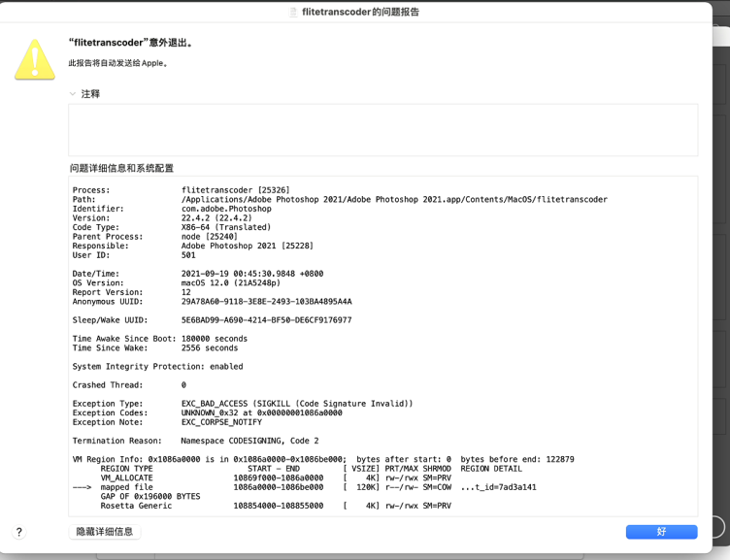Click the VM Region Info line

pos(323,459)
